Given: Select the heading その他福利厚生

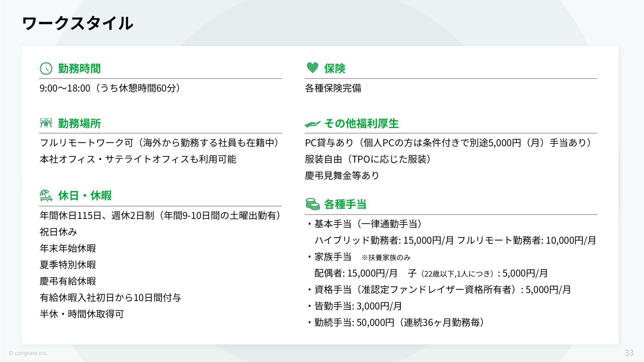Looking at the screenshot, I should (361, 123).
